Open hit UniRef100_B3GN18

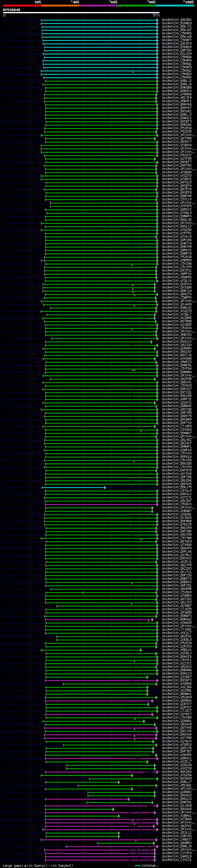[177, 23]
